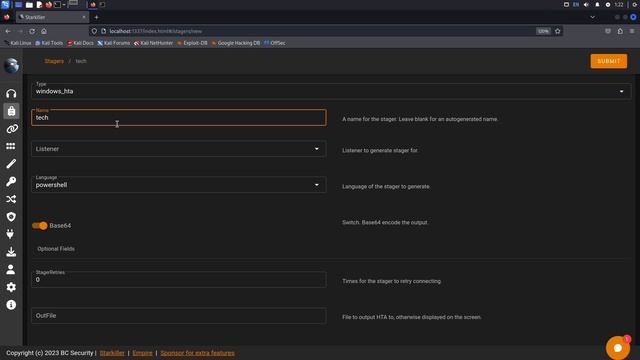The width and height of the screenshot is (640, 360).
Task: Click the orange SUBMIT button
Action: click(x=609, y=61)
